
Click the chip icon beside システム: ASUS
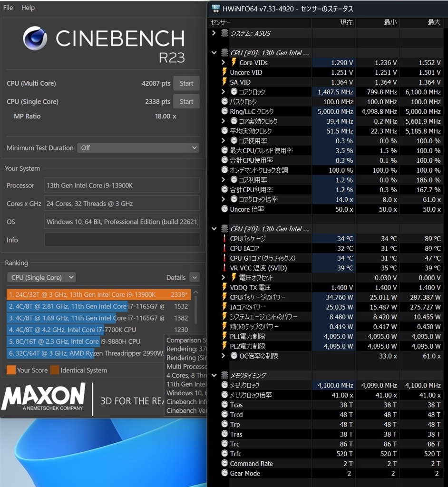tap(224, 33)
